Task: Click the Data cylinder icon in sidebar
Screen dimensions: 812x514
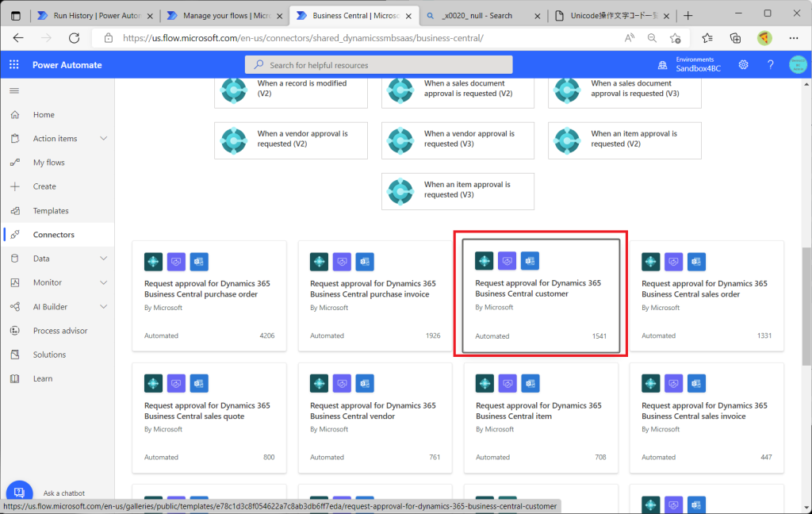Action: (15, 258)
